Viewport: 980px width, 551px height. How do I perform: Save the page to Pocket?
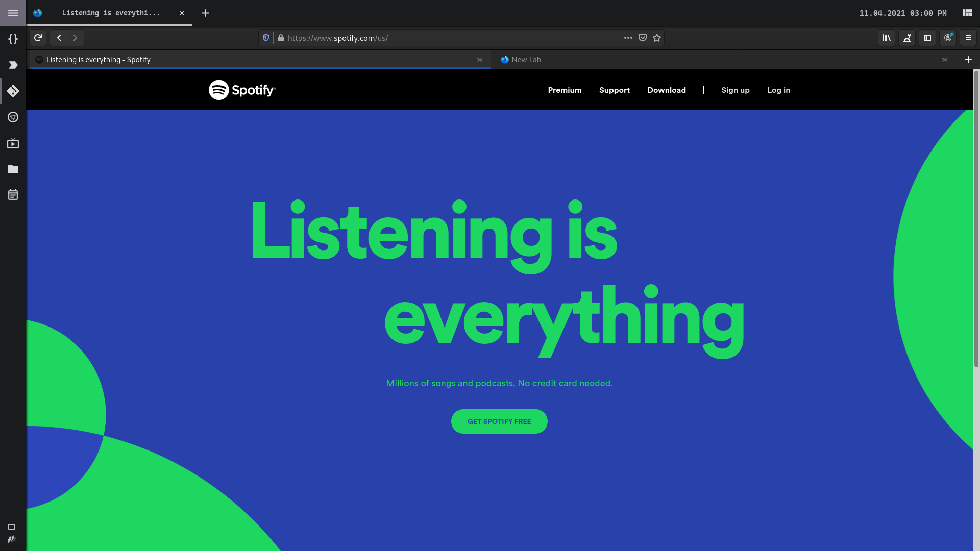click(x=643, y=38)
